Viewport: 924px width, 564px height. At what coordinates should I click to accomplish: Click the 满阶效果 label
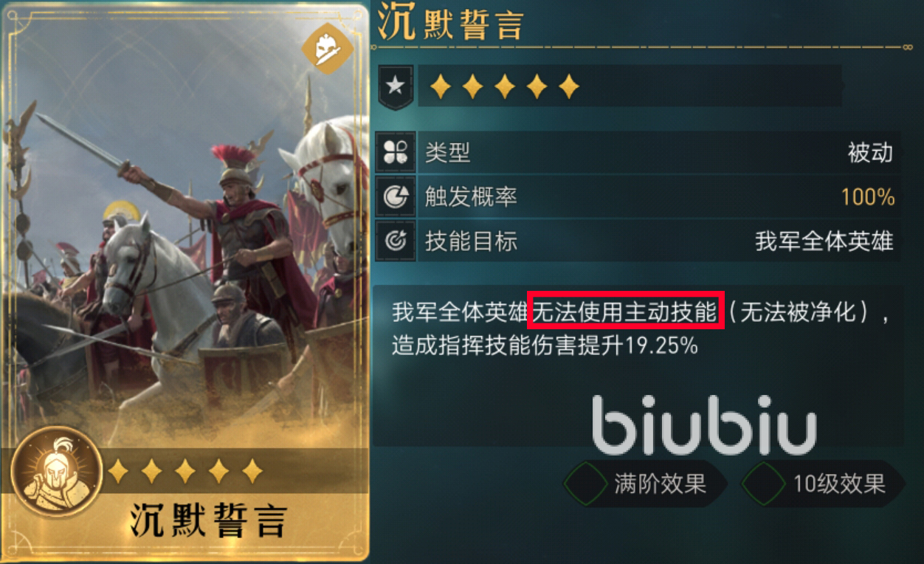[661, 484]
